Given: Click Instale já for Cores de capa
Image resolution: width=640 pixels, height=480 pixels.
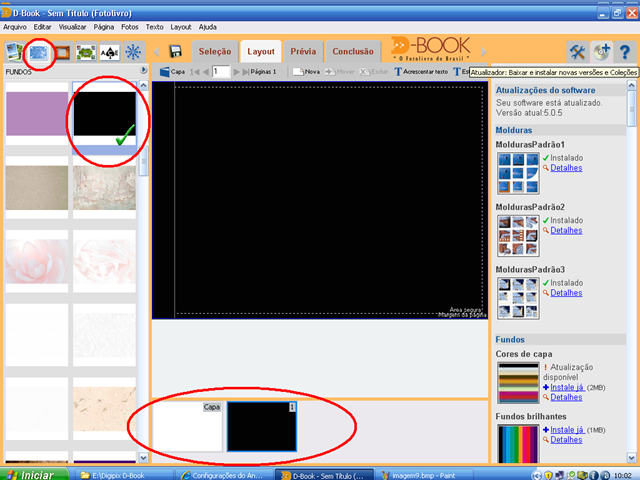Looking at the screenshot, I should point(567,387).
